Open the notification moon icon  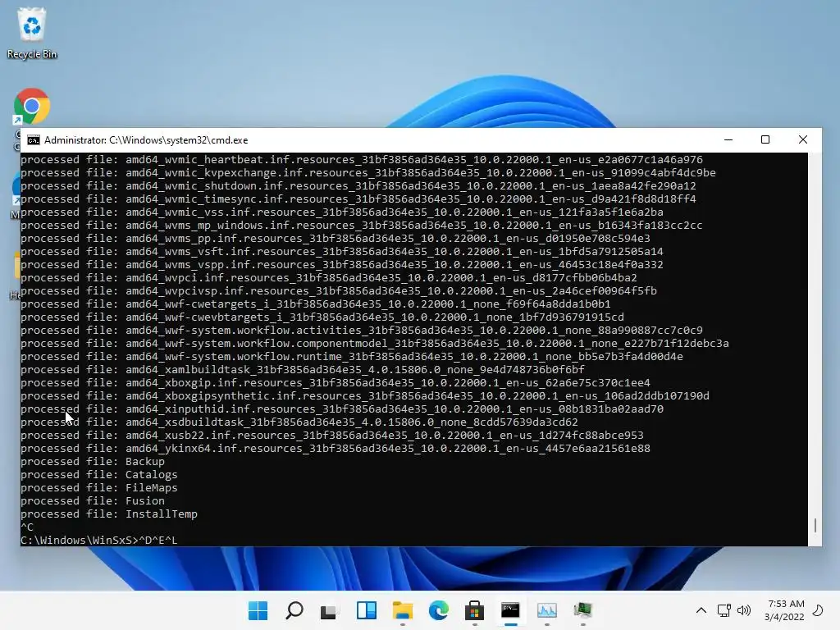818,610
